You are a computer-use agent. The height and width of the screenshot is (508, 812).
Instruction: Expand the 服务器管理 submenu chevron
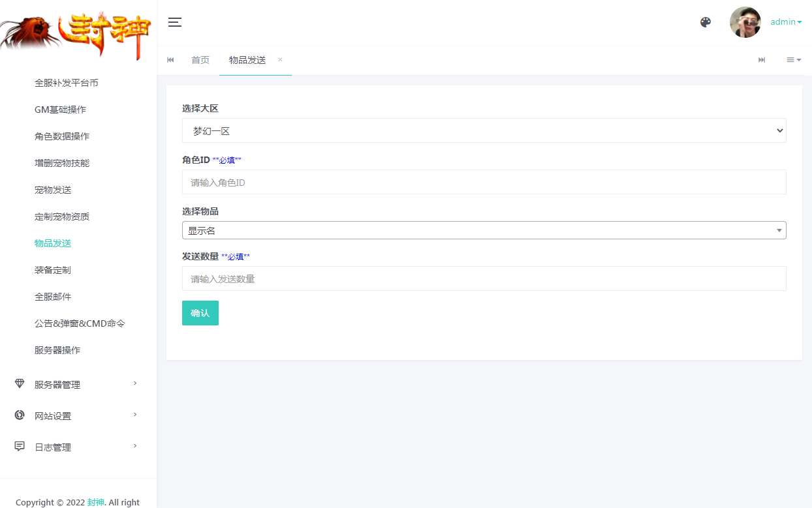pos(135,384)
